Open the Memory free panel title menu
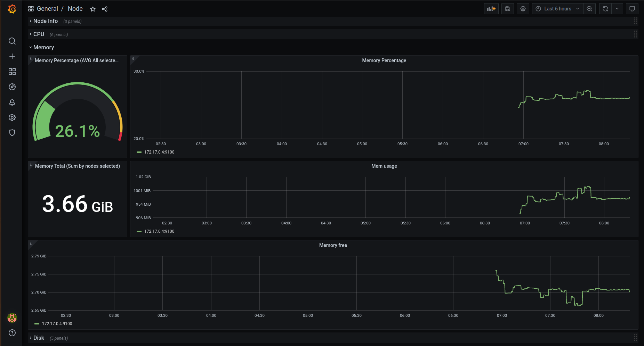The width and height of the screenshot is (644, 346). [333, 245]
